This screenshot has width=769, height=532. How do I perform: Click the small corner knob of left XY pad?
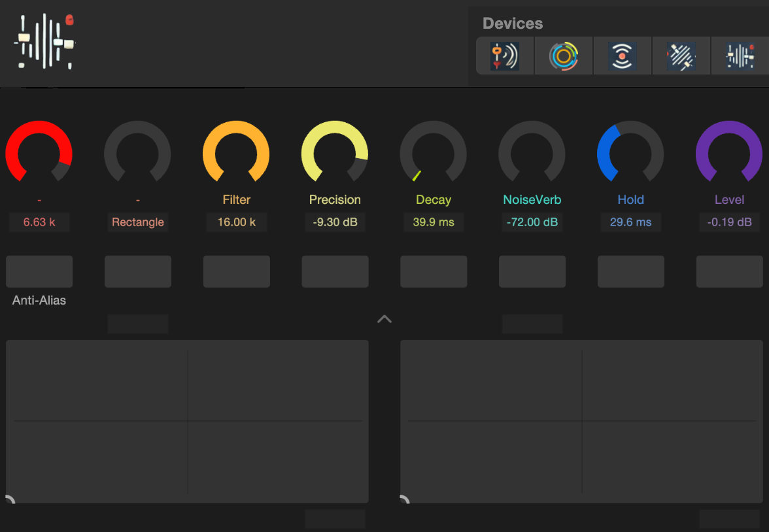coord(10,499)
